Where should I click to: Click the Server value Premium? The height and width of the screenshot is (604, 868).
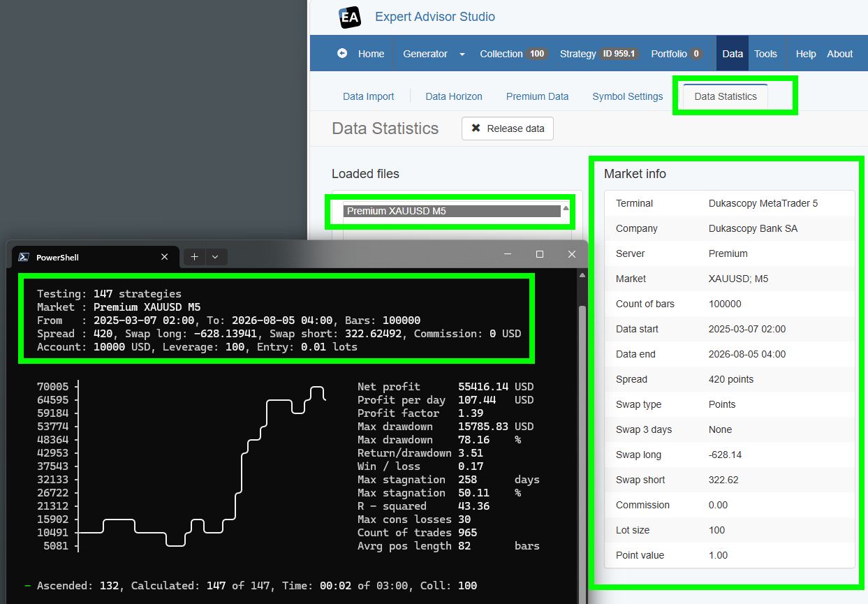[728, 253]
